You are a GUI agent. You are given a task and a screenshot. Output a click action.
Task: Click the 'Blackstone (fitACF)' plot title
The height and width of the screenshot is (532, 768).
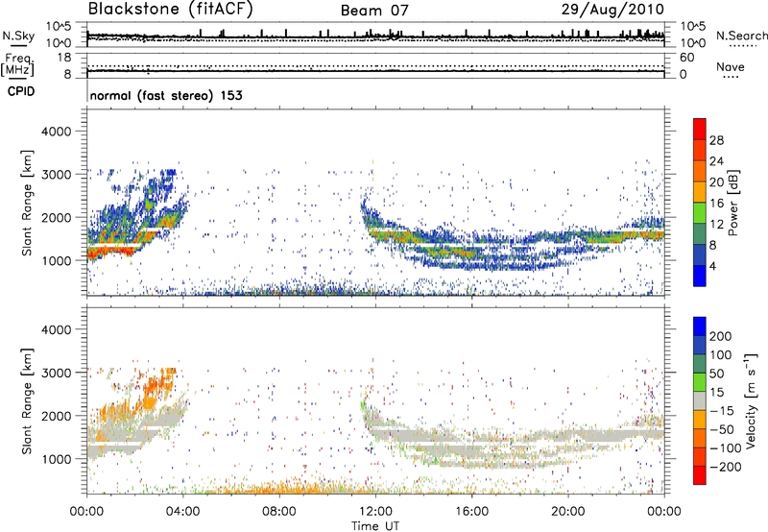(171, 10)
